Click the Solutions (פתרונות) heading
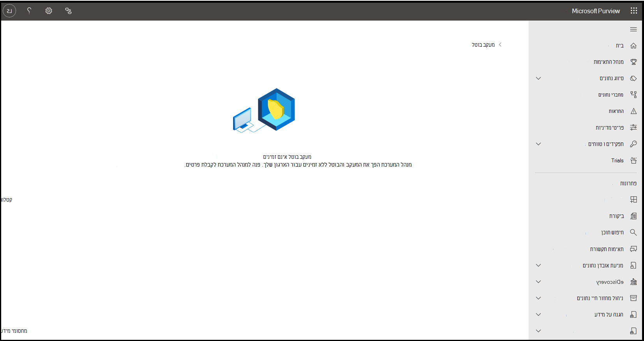This screenshot has width=644, height=341. coord(628,183)
